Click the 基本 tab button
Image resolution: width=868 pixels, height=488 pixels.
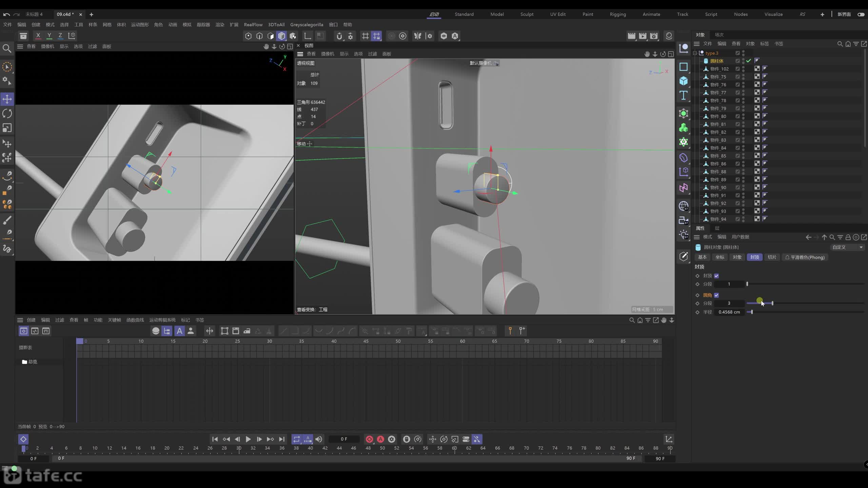[702, 257]
